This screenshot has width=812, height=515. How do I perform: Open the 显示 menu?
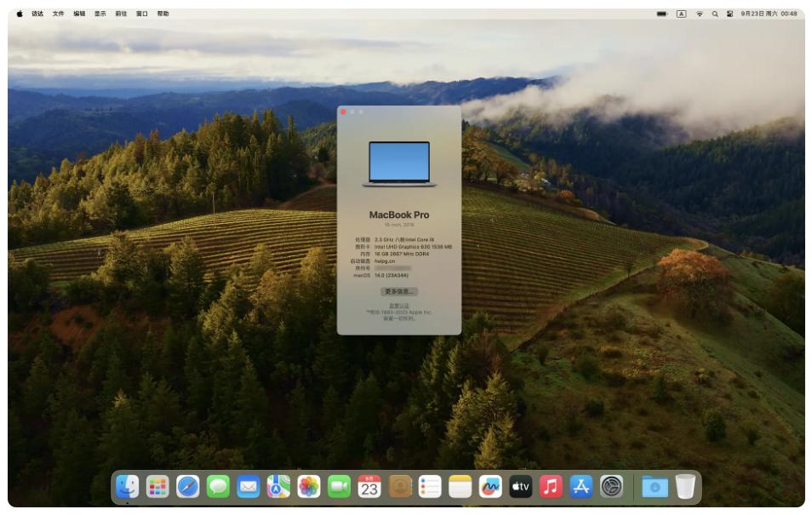click(x=100, y=14)
